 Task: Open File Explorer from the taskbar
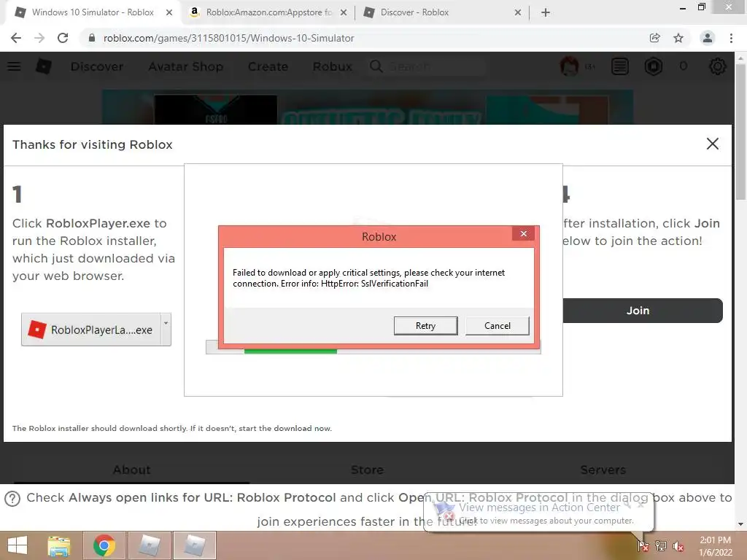[x=59, y=545]
